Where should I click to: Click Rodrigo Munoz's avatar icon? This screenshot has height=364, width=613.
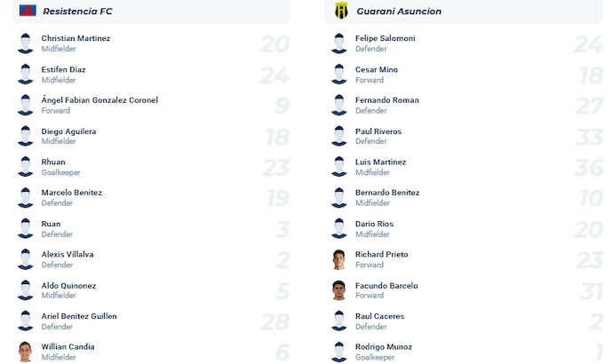click(338, 352)
